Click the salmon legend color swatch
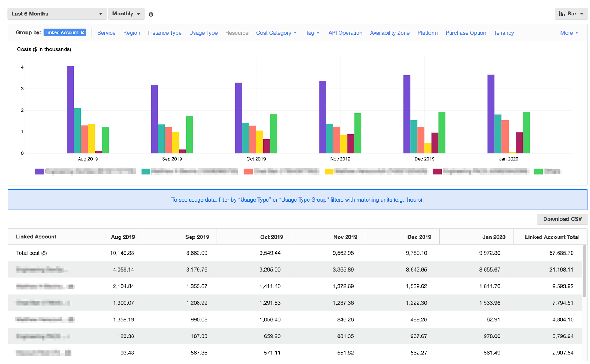Image resolution: width=590 pixels, height=364 pixels. (248, 171)
